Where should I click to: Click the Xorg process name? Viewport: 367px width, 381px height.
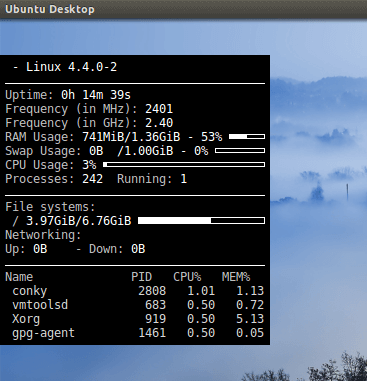pyautogui.click(x=26, y=319)
